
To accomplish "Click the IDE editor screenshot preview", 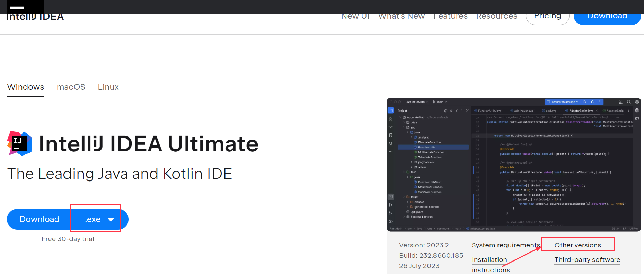I will [514, 165].
